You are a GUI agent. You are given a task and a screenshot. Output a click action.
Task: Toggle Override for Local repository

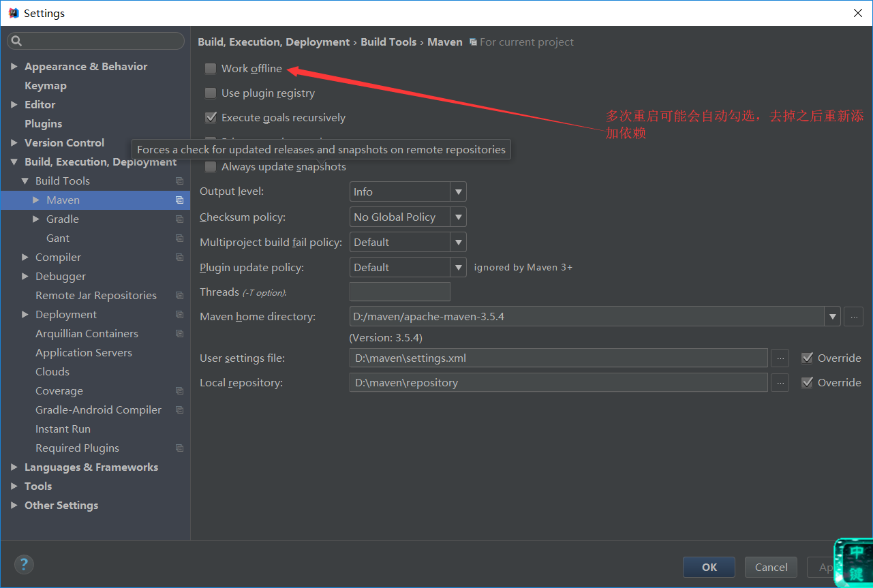pyautogui.click(x=808, y=383)
